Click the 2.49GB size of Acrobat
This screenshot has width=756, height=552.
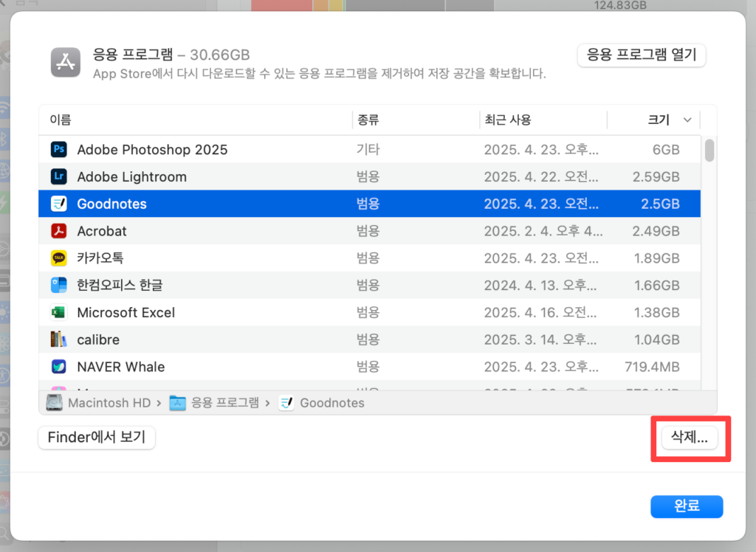pos(656,231)
